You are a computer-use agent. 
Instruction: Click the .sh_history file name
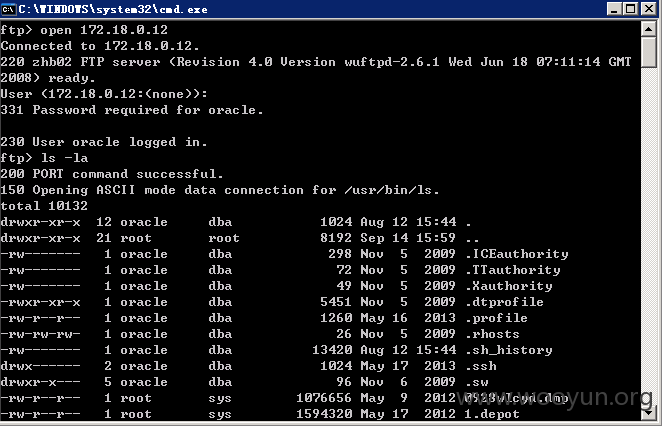point(509,350)
